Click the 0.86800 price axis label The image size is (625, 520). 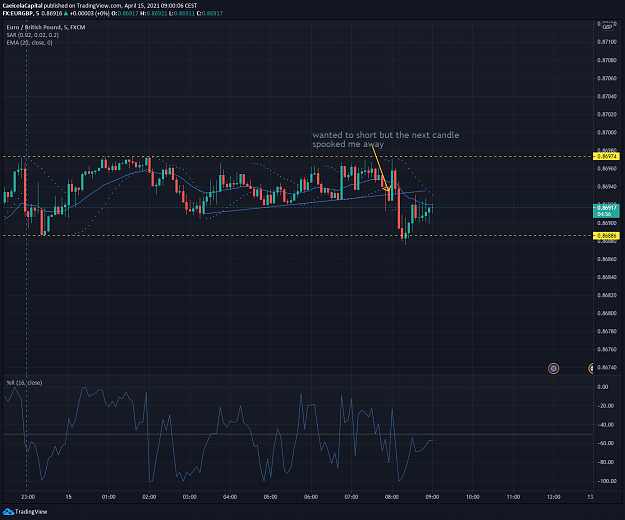(x=607, y=313)
